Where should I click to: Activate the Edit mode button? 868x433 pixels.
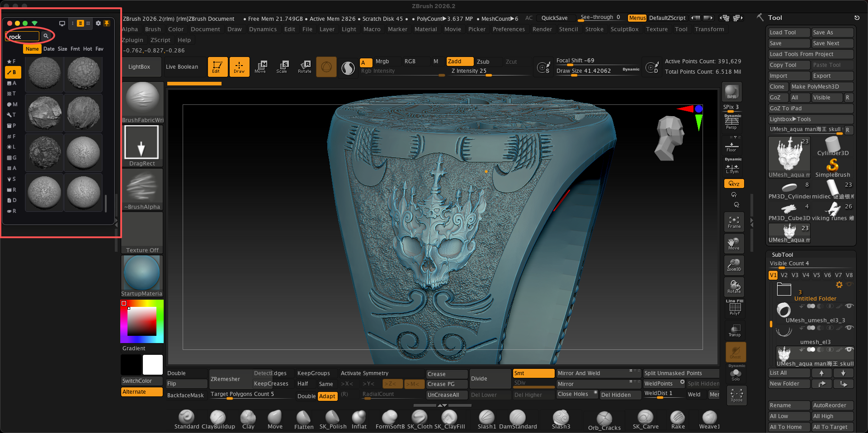coord(217,67)
